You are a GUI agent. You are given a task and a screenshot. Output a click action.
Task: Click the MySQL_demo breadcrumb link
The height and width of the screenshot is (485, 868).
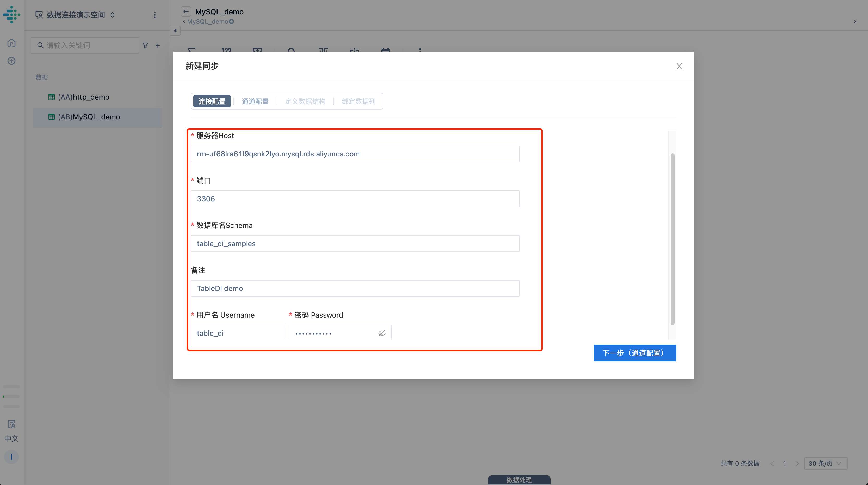(208, 22)
